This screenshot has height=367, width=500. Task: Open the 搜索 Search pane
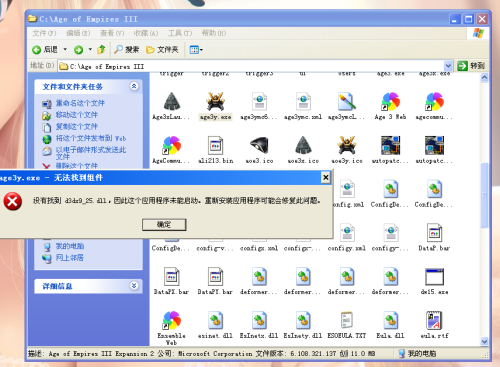(x=126, y=50)
